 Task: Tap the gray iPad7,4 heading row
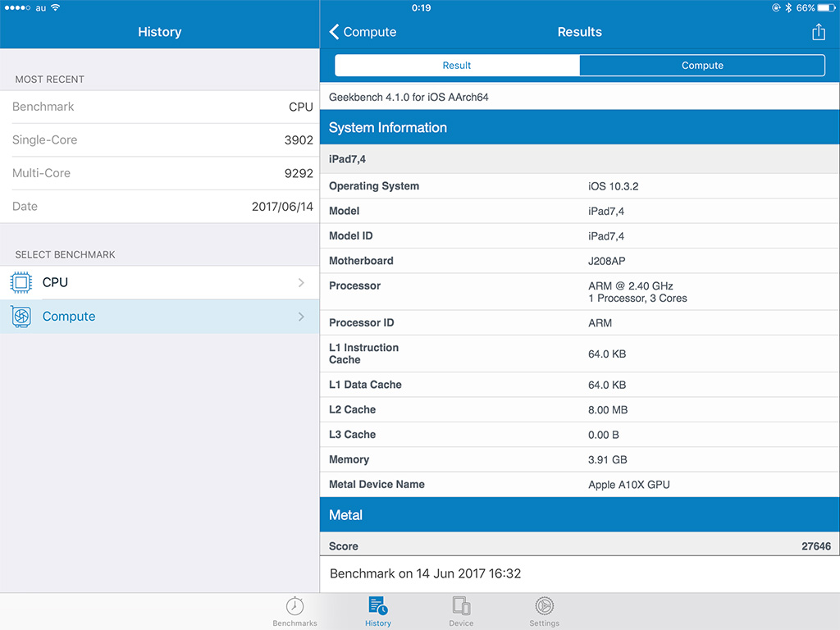[580, 159]
